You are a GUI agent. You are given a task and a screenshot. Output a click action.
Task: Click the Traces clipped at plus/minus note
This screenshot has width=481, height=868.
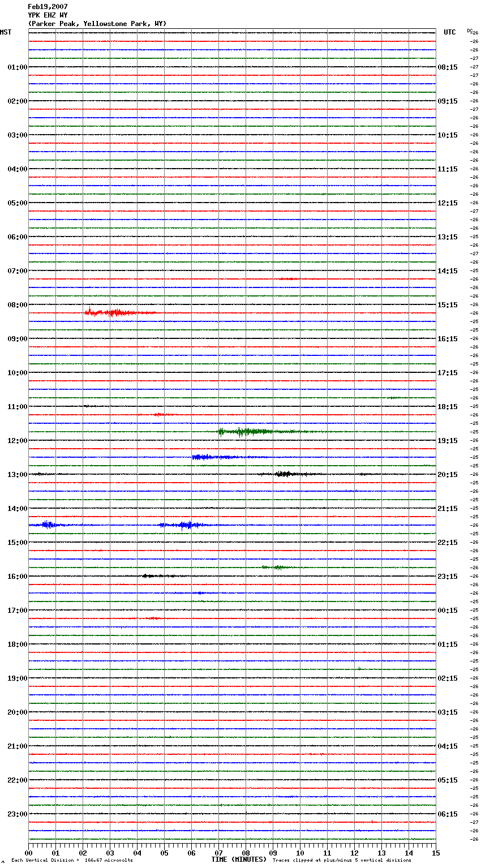[x=342, y=861]
